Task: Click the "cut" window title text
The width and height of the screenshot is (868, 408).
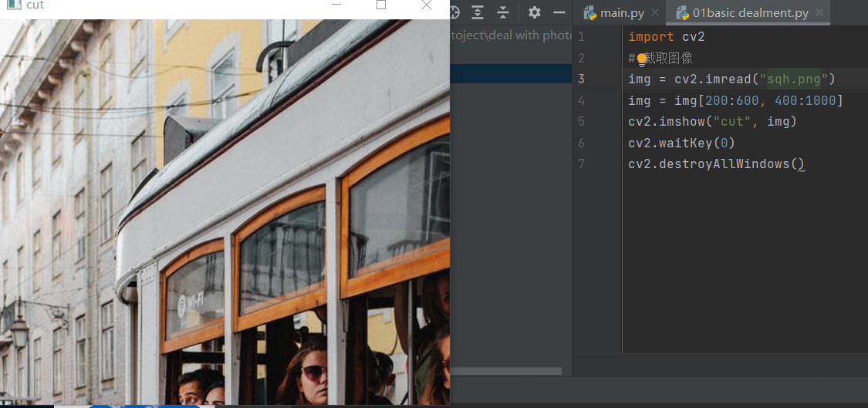Action: 35,5
